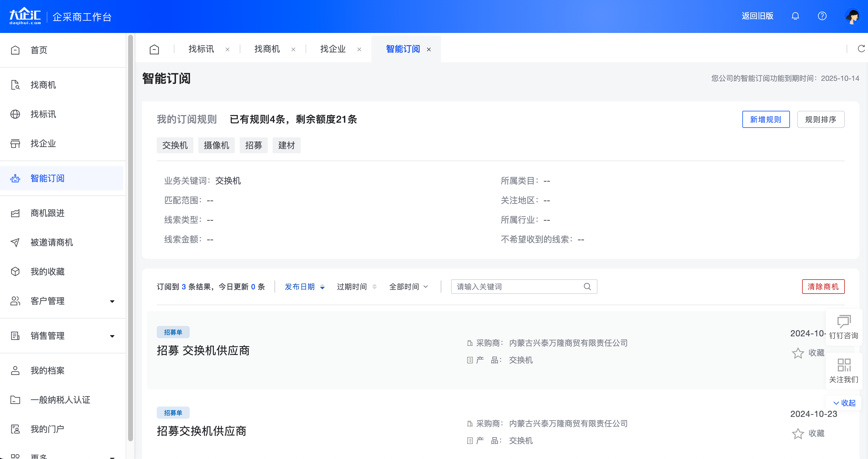Collapse the side panel via 收起
Image resolution: width=868 pixels, height=459 pixels.
point(845,403)
